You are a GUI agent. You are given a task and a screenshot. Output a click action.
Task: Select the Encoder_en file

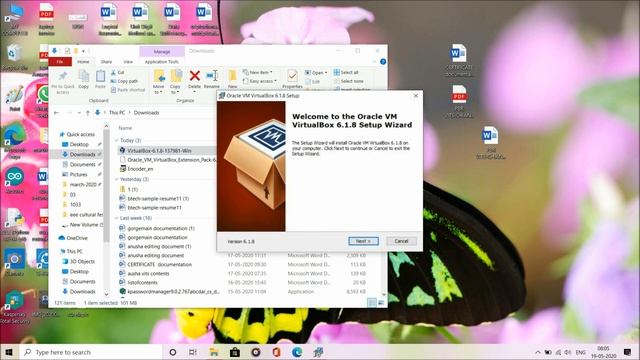137,169
